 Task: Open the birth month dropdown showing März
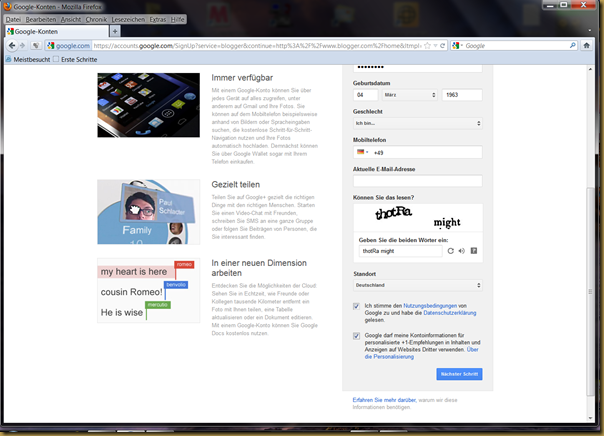tap(410, 95)
